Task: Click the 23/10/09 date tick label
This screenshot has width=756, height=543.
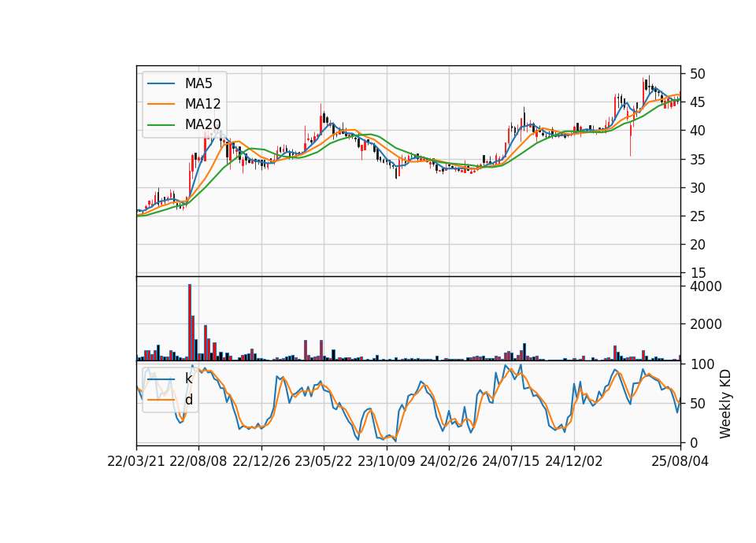Action: (386, 461)
